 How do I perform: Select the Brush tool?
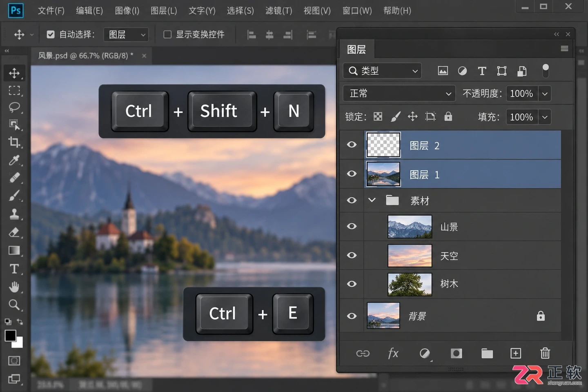click(x=14, y=196)
